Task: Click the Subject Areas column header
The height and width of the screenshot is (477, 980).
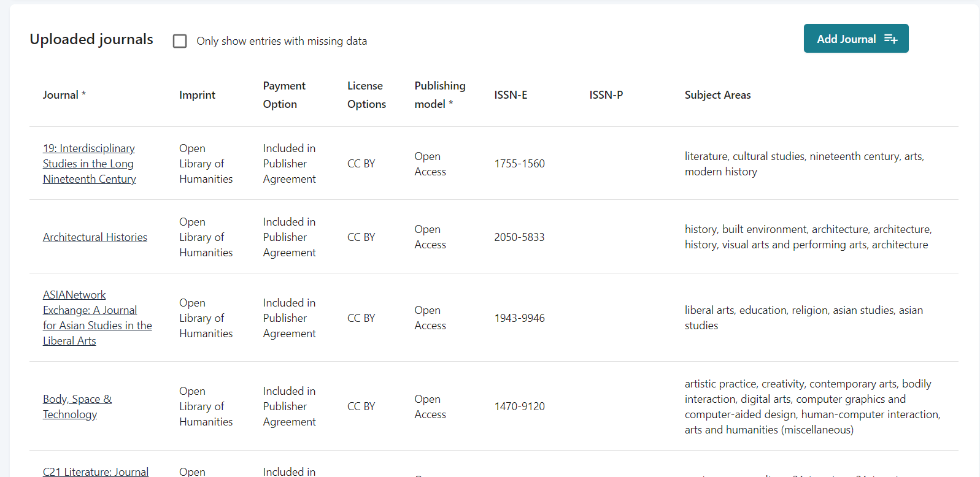Action: point(717,94)
